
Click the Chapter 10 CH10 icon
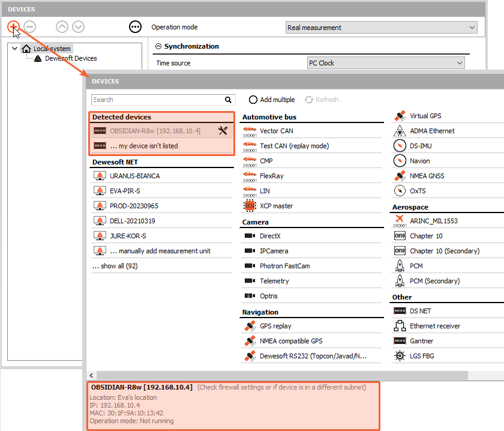pos(400,236)
